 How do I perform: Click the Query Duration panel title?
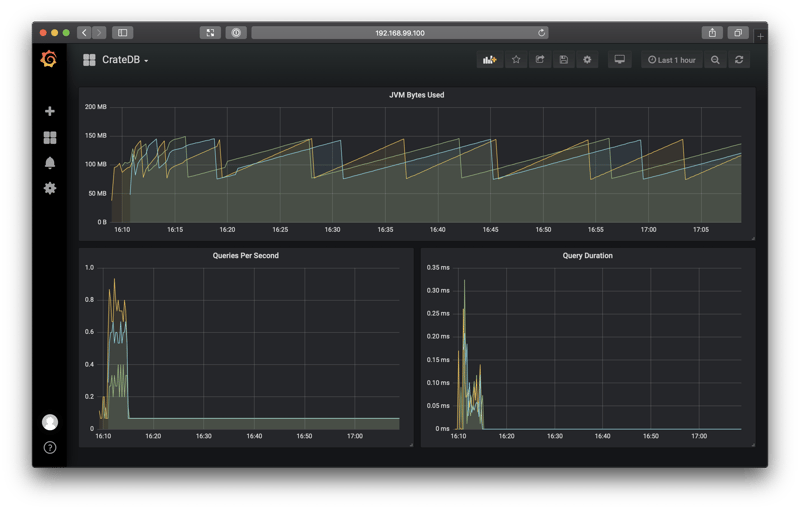pos(587,256)
